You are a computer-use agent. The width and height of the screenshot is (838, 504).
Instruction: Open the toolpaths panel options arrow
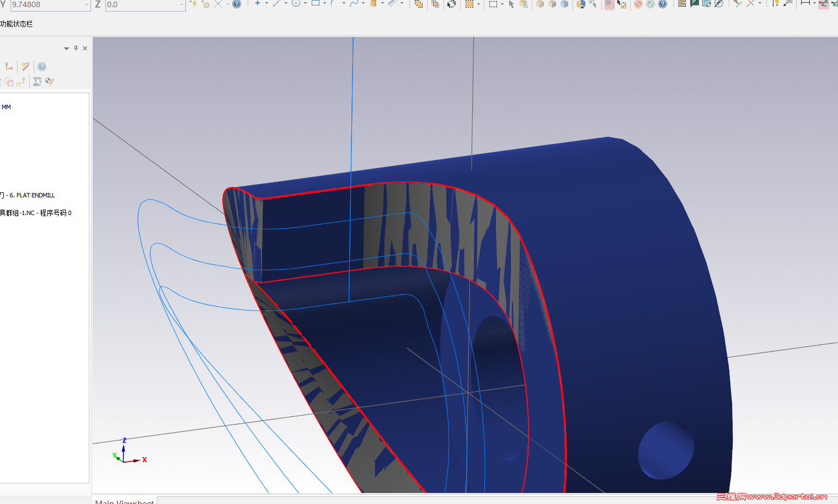(x=66, y=49)
